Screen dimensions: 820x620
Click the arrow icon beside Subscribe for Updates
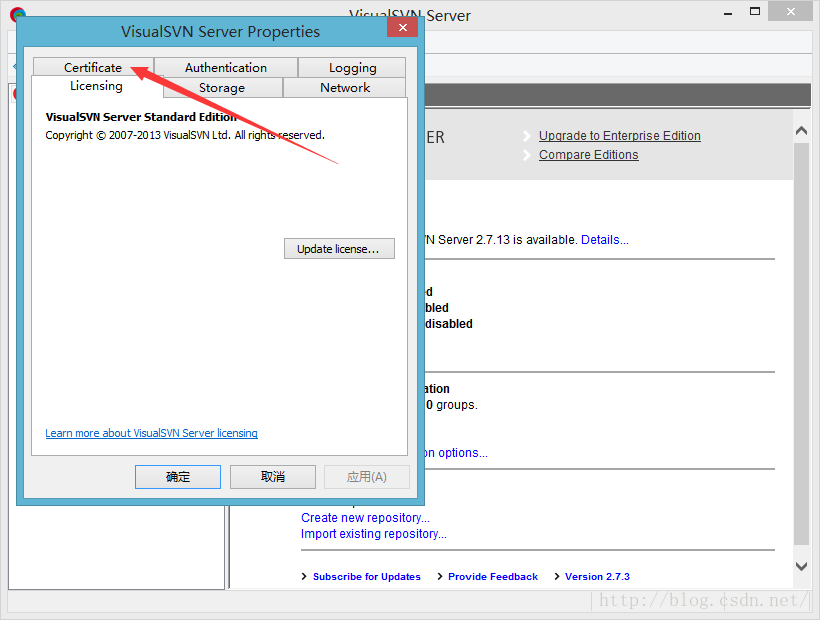click(304, 577)
